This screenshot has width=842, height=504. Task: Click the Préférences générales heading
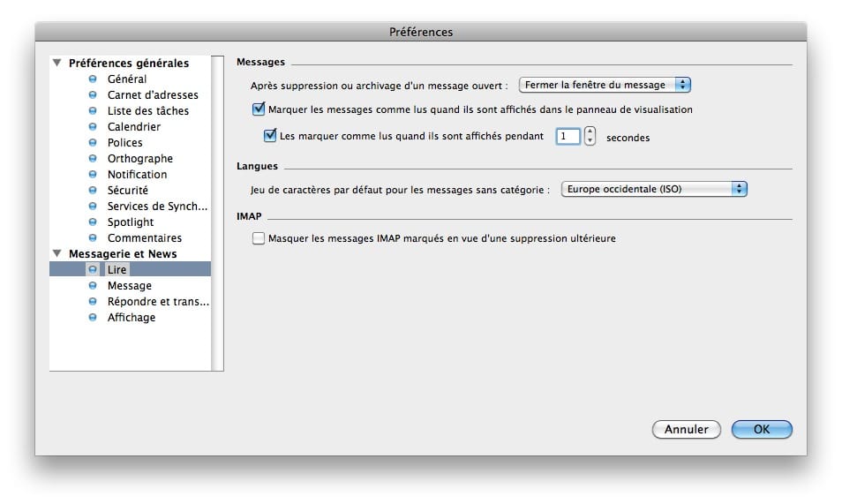click(x=129, y=63)
